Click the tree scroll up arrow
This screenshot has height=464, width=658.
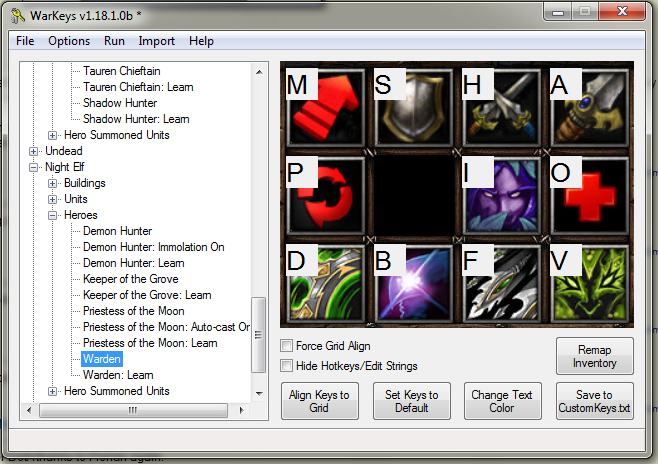259,72
